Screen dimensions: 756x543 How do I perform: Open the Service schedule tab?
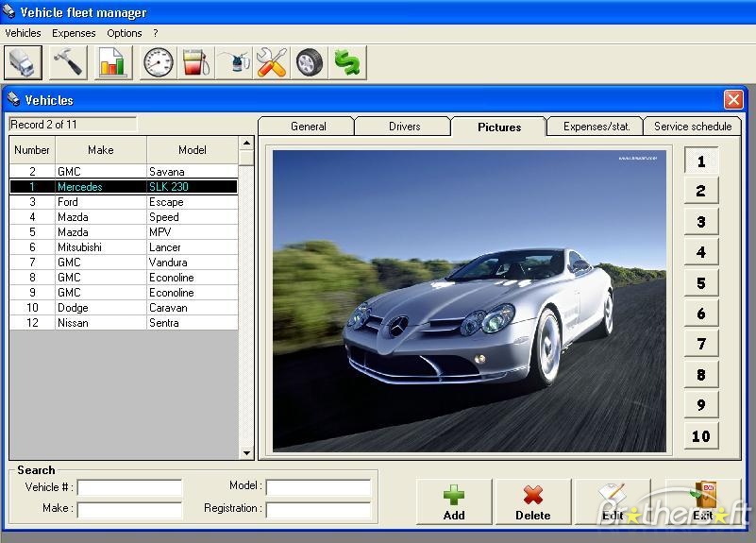pos(693,127)
